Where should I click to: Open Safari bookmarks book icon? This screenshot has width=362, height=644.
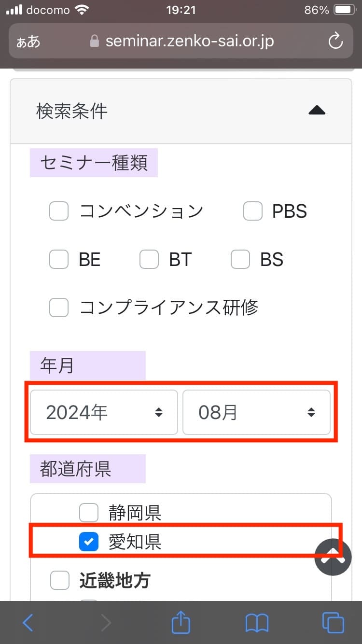pyautogui.click(x=257, y=623)
